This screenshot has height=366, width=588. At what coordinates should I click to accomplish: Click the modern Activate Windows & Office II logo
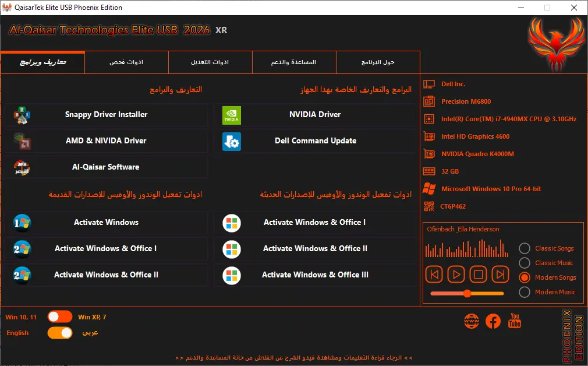(232, 249)
